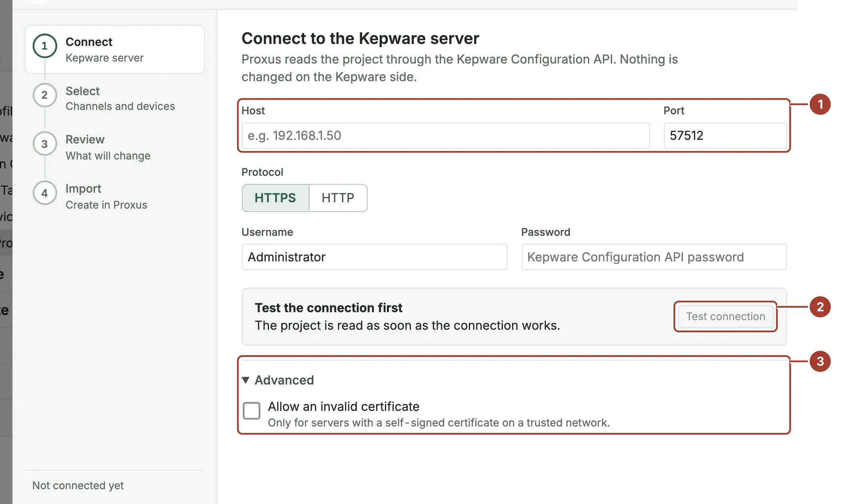Click the 'Not connected yet' status text

pos(78,485)
